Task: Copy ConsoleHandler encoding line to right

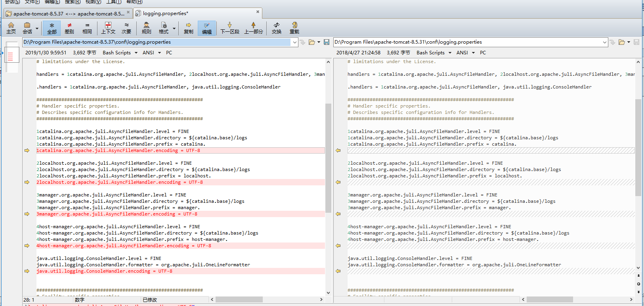Action: pyautogui.click(x=27, y=271)
